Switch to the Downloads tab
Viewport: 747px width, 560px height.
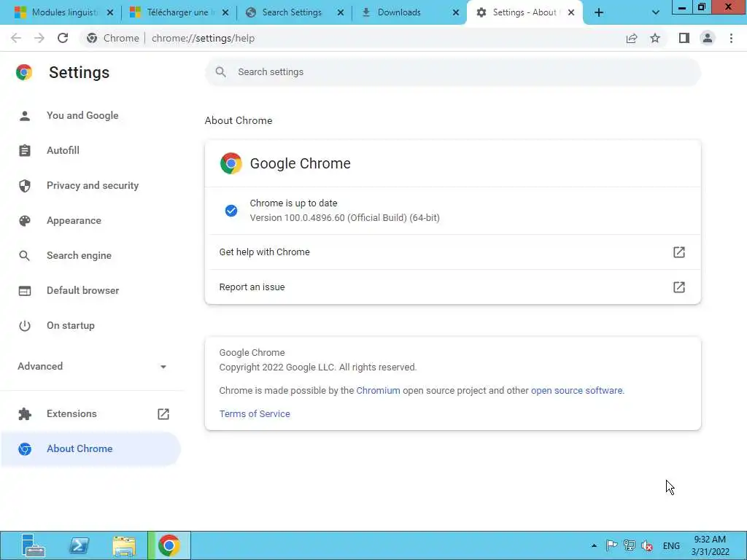pyautogui.click(x=409, y=12)
